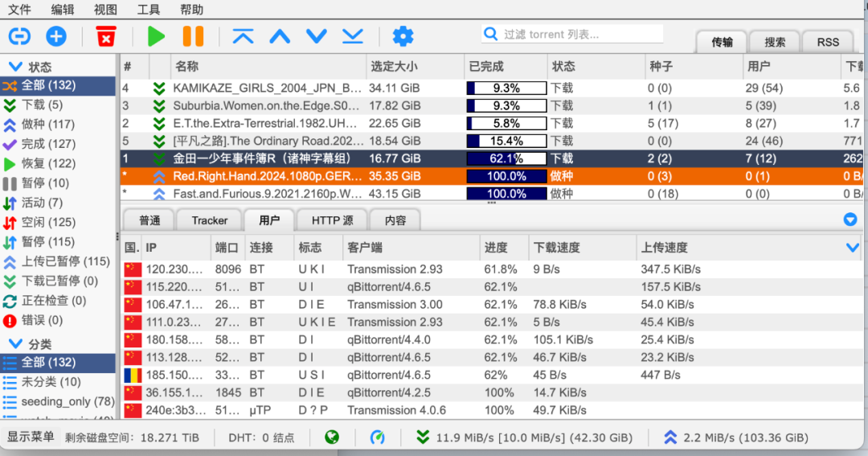Move torrent up in queue
Screen dimensions: 868x456
[280, 36]
